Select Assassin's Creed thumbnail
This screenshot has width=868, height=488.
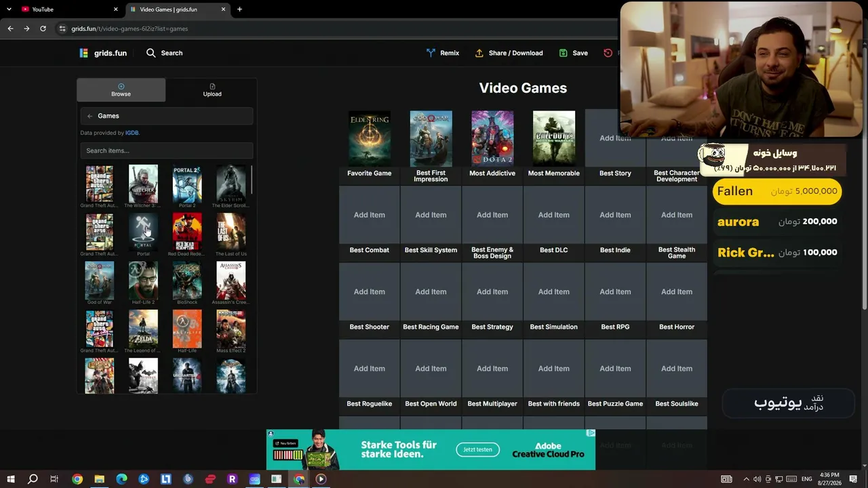pyautogui.click(x=231, y=281)
